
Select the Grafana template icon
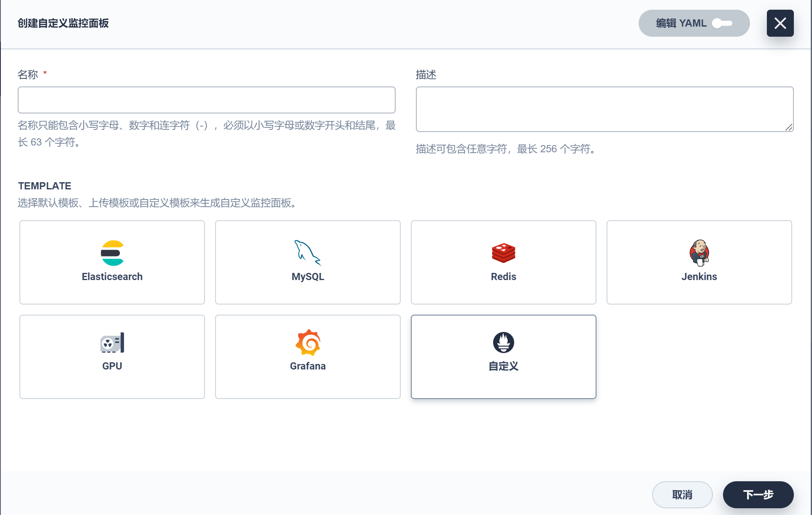click(x=308, y=342)
